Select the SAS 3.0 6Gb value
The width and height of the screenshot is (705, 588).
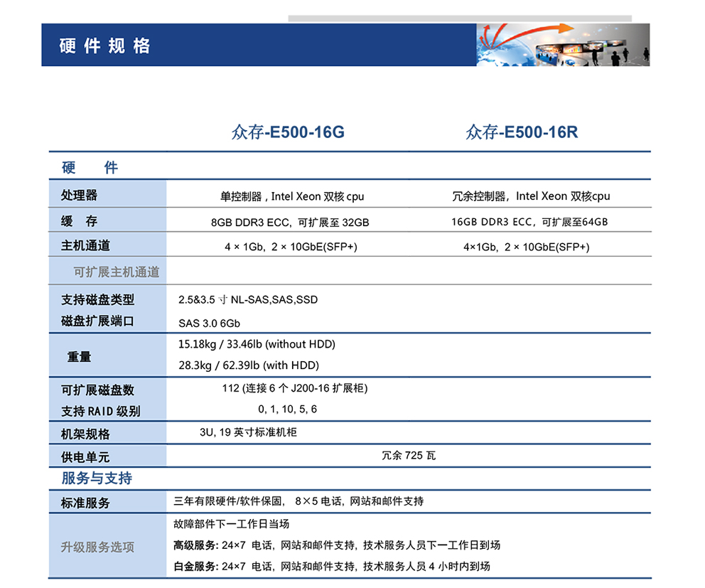209,323
